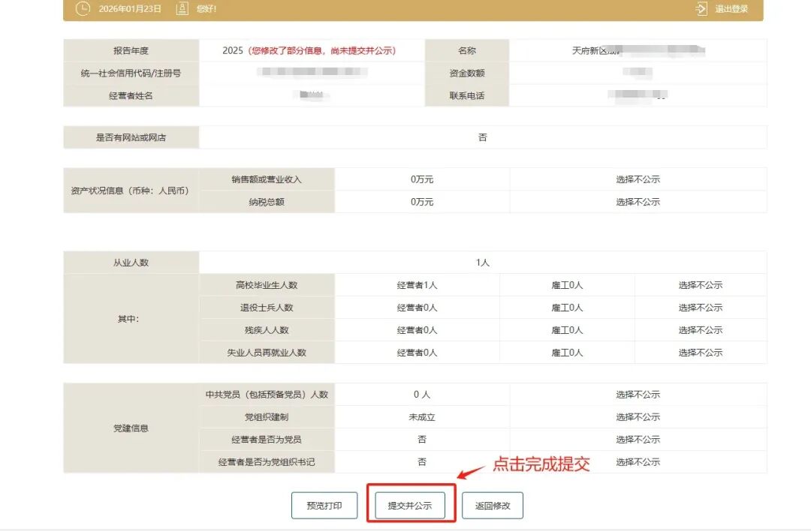811x532 pixels.
Task: Click 选择不公示 in the 退役士兵人数 row
Action: [701, 308]
